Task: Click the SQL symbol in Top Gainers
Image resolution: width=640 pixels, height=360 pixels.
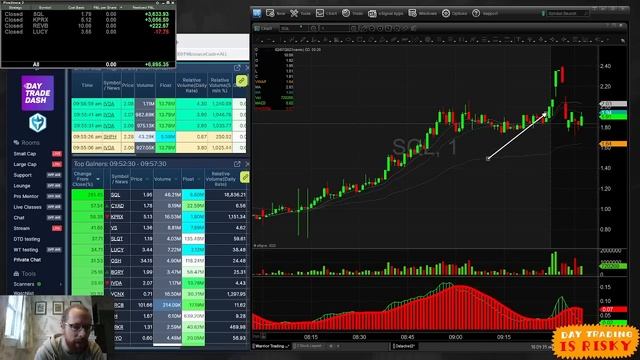Action: 116,195
